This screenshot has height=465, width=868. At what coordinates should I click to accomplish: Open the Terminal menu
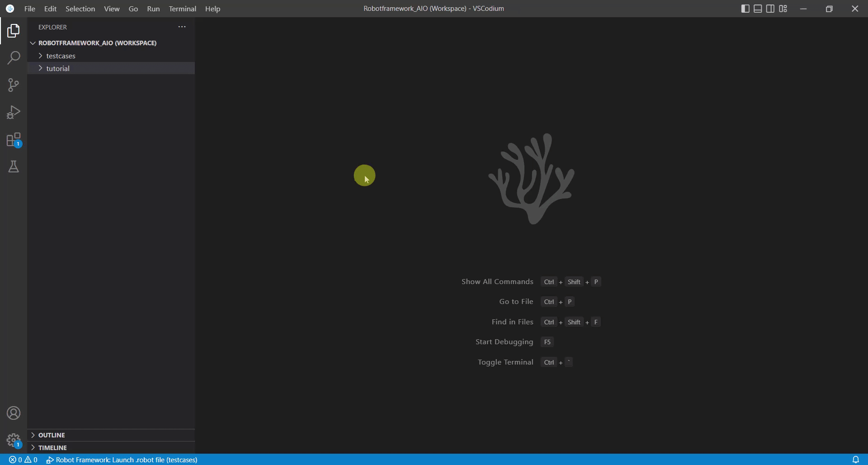(182, 9)
